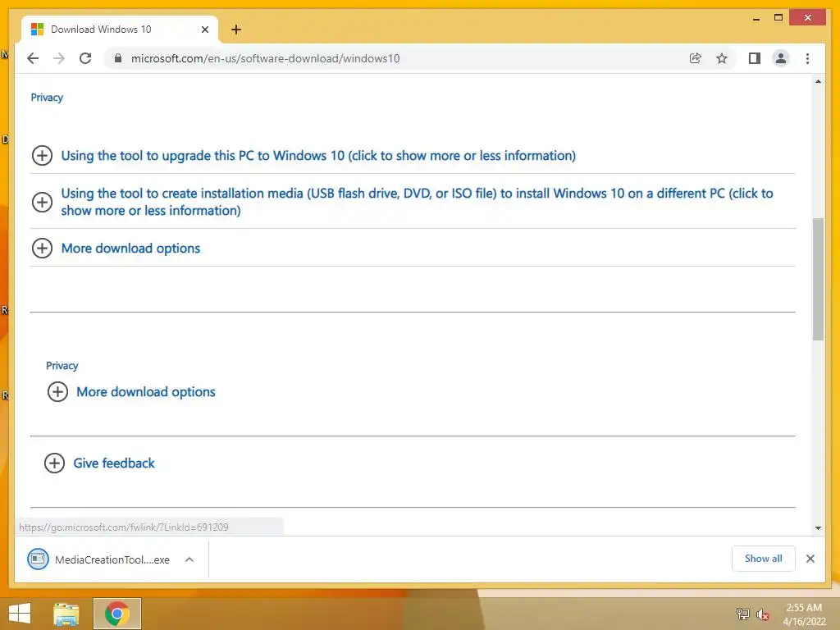
Task: Open Chrome side panel
Action: click(x=755, y=58)
